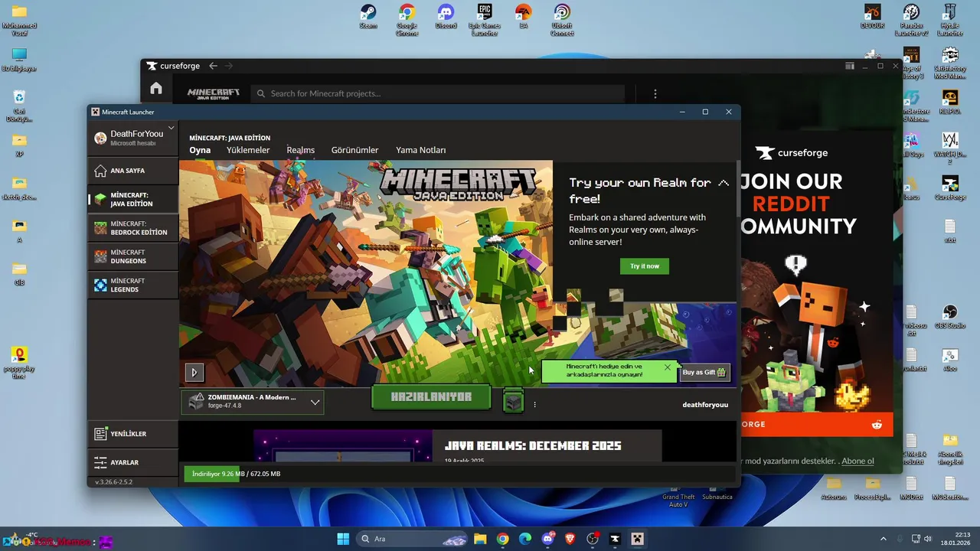Open AYARLAR settings in launcher sidebar

click(133, 462)
